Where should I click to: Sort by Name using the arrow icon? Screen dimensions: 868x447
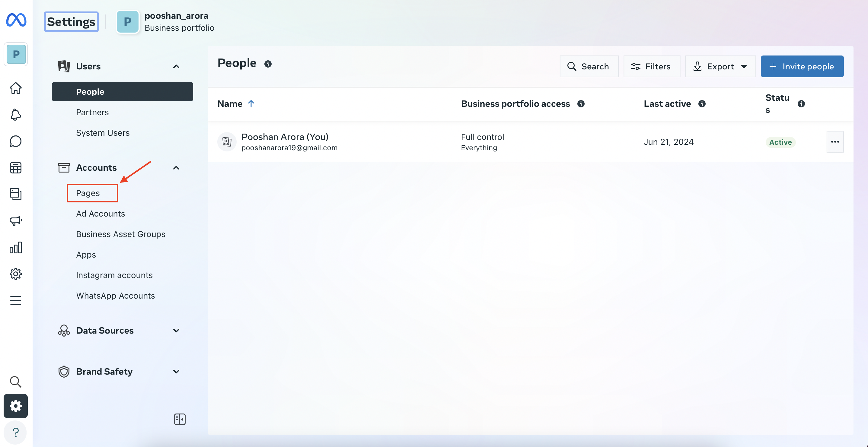[251, 104]
